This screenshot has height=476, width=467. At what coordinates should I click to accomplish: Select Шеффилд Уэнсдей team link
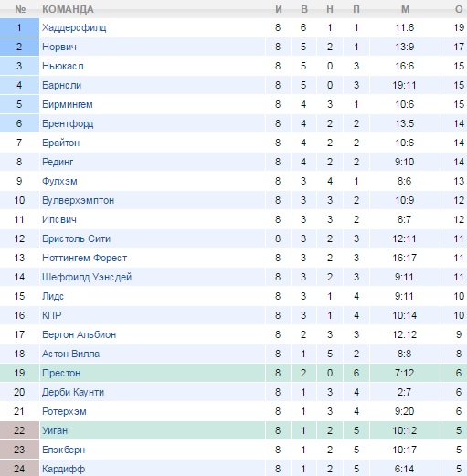[87, 277]
